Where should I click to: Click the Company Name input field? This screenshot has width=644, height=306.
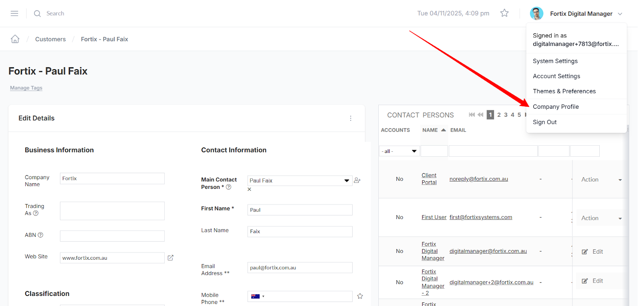[112, 178]
